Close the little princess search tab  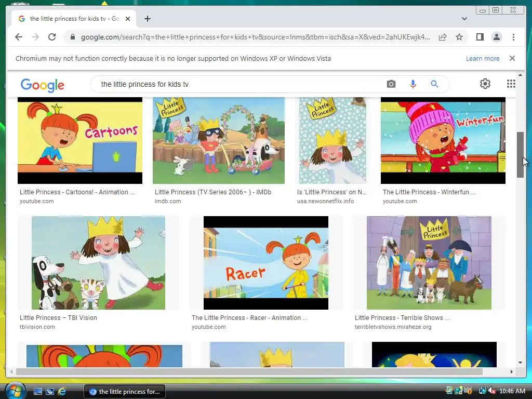tap(128, 19)
